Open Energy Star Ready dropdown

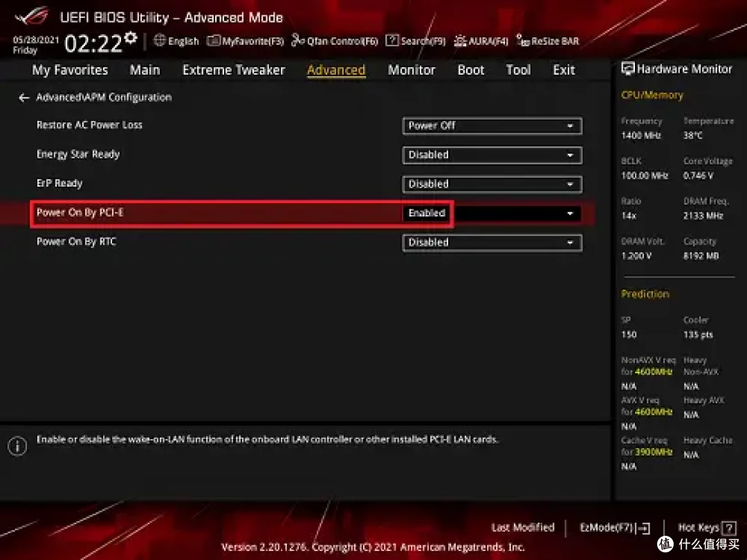pos(492,156)
